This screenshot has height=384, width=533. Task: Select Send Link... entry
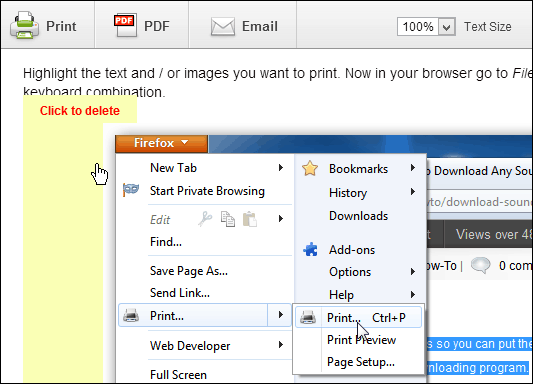[180, 293]
